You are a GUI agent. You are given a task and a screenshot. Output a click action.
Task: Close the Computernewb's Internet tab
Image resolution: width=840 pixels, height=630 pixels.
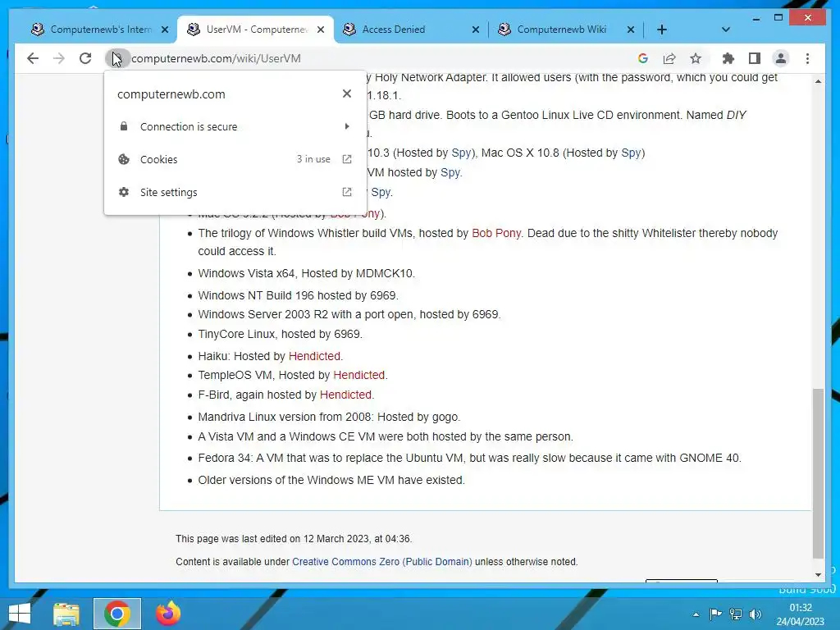coord(165,30)
